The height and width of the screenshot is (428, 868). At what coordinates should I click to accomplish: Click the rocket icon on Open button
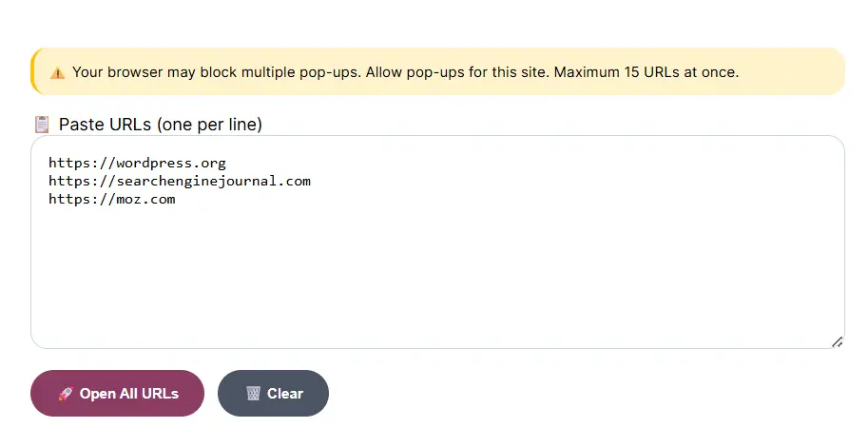point(65,394)
